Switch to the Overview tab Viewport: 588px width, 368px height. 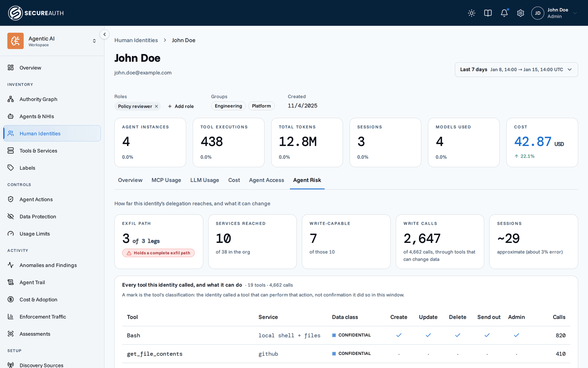[x=130, y=180]
